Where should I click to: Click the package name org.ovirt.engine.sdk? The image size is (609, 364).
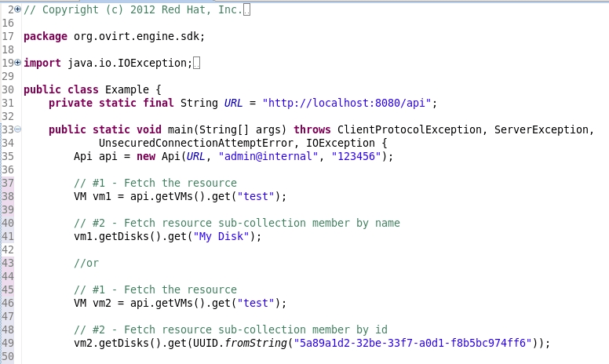138,37
